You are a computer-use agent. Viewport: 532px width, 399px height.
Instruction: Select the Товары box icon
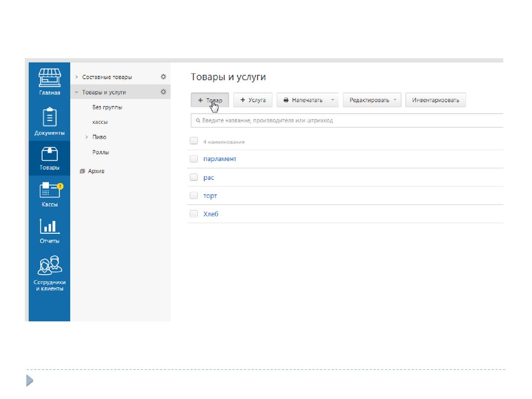point(49,154)
